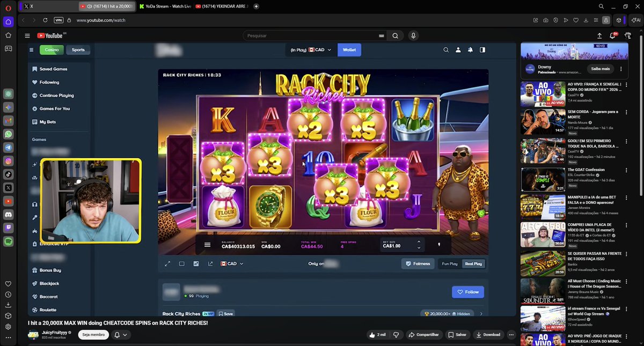This screenshot has height=346, width=644.
Task: Switch to the YEKINDAR ABRE tab
Action: click(x=222, y=6)
